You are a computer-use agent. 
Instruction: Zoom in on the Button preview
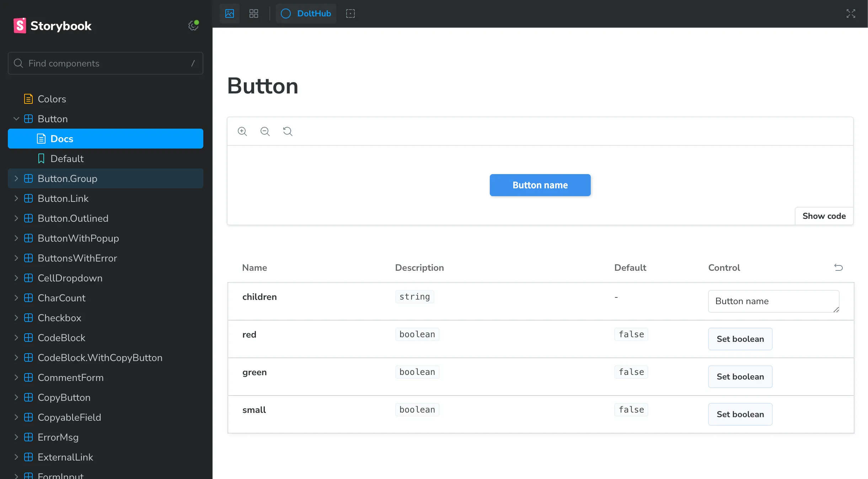(242, 131)
